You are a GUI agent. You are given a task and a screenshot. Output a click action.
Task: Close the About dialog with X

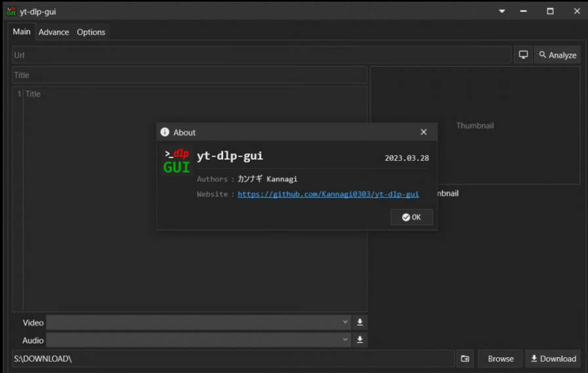[423, 132]
